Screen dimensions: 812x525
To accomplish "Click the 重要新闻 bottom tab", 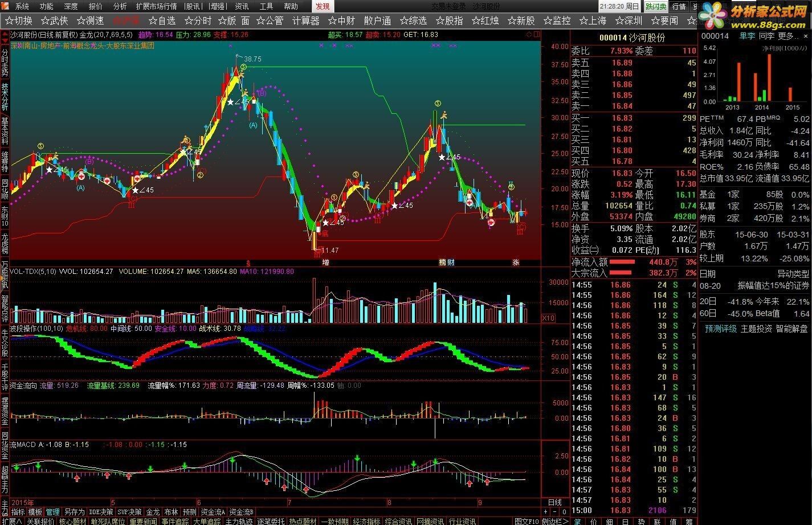I will 143,521.
